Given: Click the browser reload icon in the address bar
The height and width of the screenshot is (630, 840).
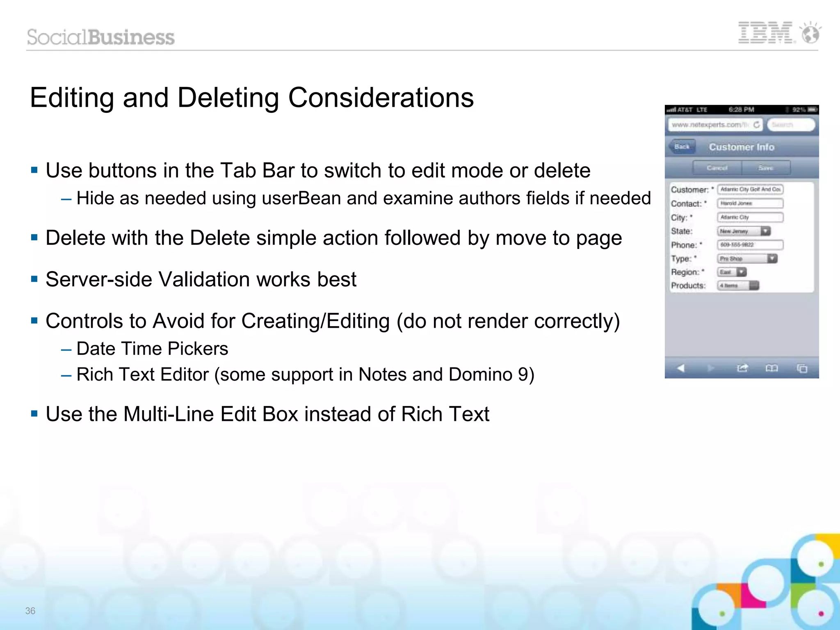Looking at the screenshot, I should [x=756, y=125].
